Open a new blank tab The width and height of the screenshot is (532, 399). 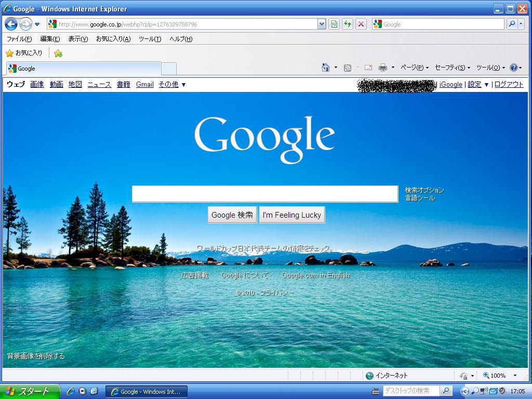point(169,69)
